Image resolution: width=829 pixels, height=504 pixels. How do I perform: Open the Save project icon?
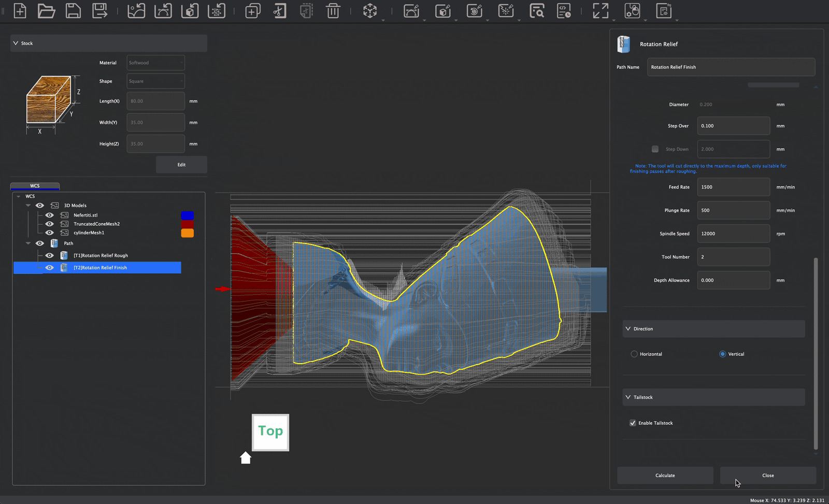click(73, 10)
